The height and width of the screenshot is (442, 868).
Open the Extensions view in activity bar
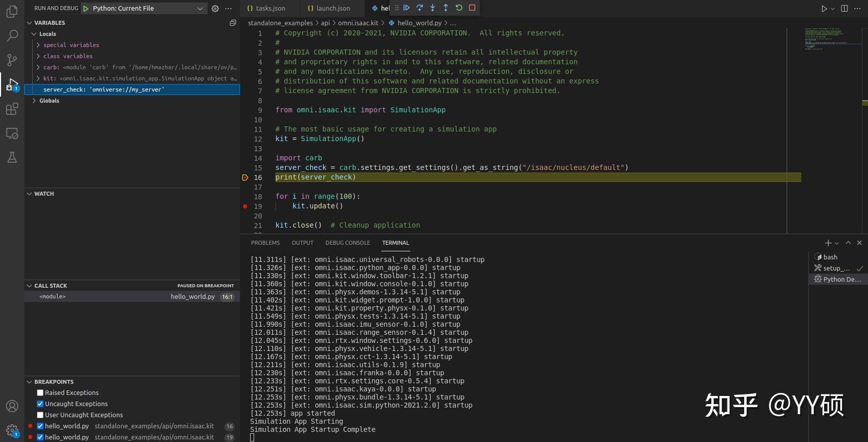coord(12,109)
